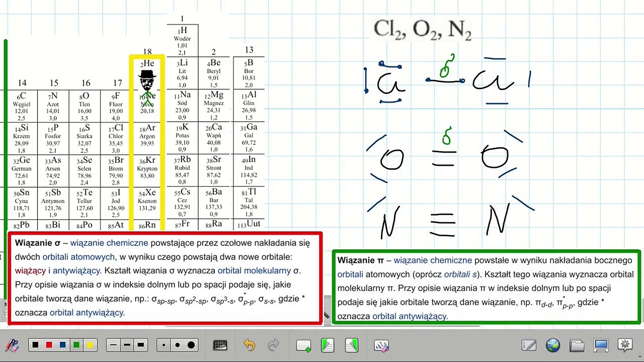
Task: Choose the red pen color
Action: pos(49,345)
